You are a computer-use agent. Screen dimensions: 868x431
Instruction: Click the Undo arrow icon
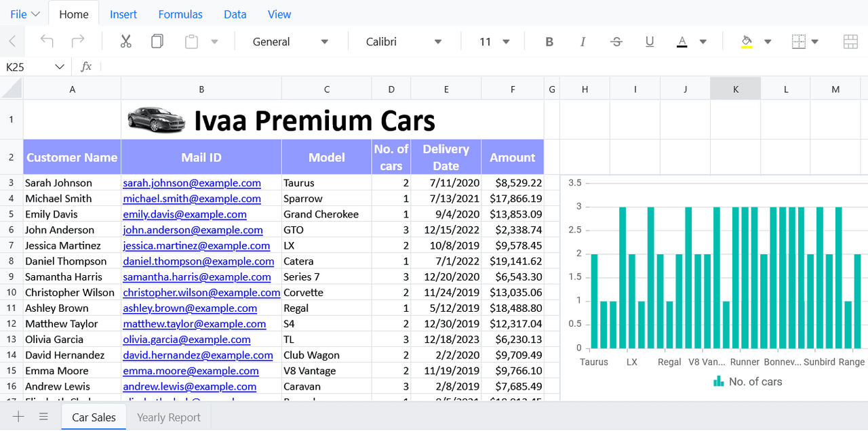(x=47, y=41)
